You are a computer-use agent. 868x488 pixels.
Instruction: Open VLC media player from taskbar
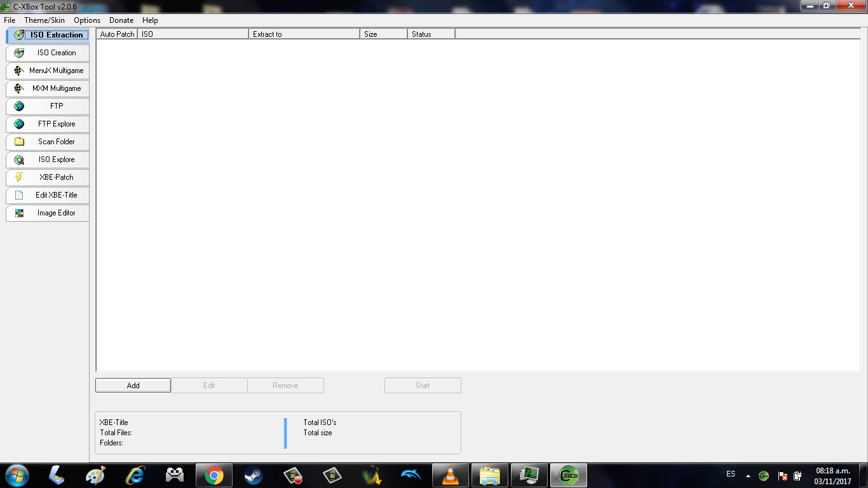point(451,475)
